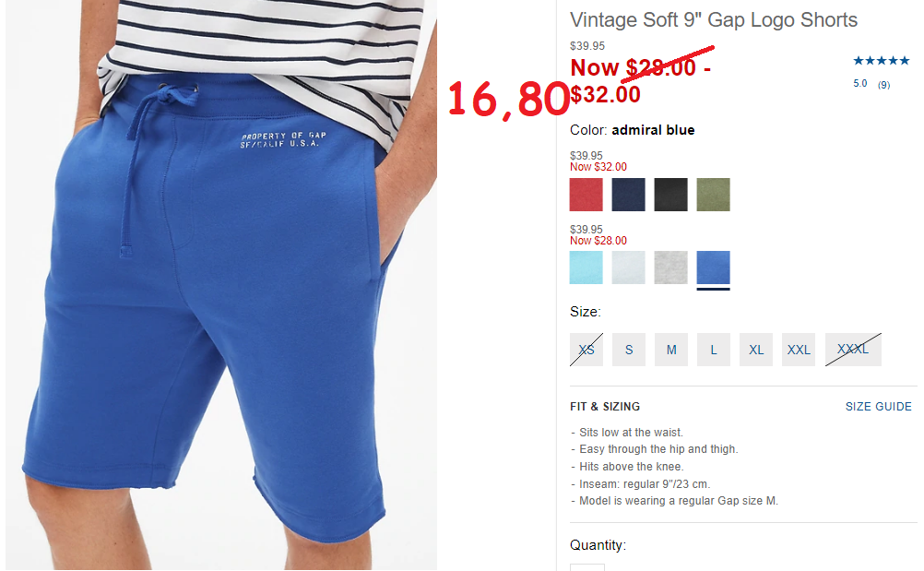Click the five-star rating icons
The image size is (924, 571).
[881, 61]
